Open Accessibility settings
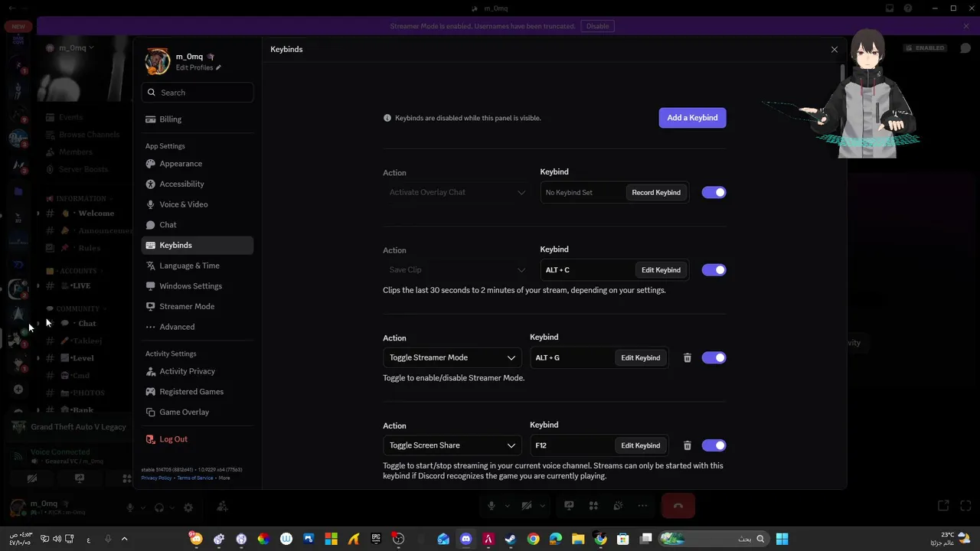980x551 pixels. click(198, 184)
